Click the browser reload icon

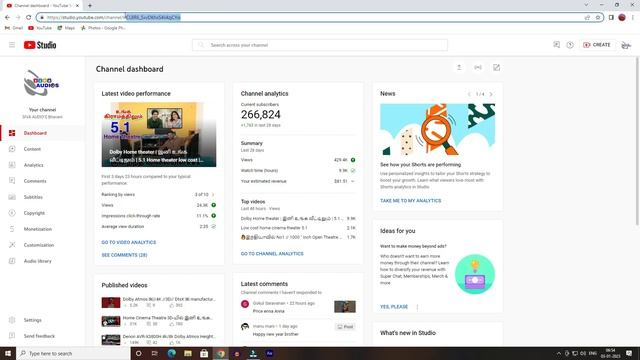point(29,18)
